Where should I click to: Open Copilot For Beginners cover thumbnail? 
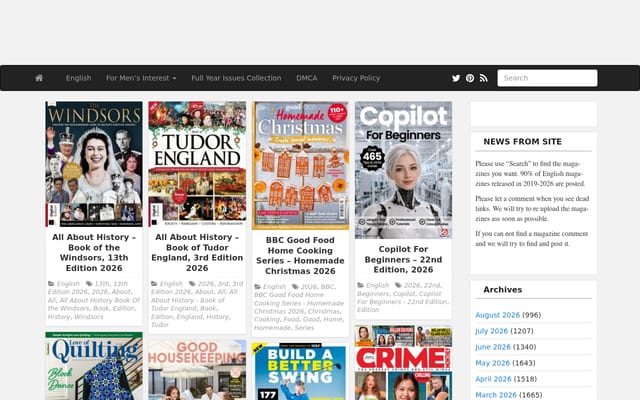click(403, 170)
